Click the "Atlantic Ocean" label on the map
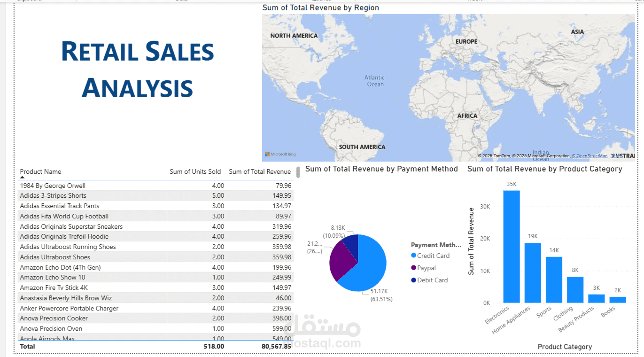Screen dimensions: 644x357 click(375, 81)
